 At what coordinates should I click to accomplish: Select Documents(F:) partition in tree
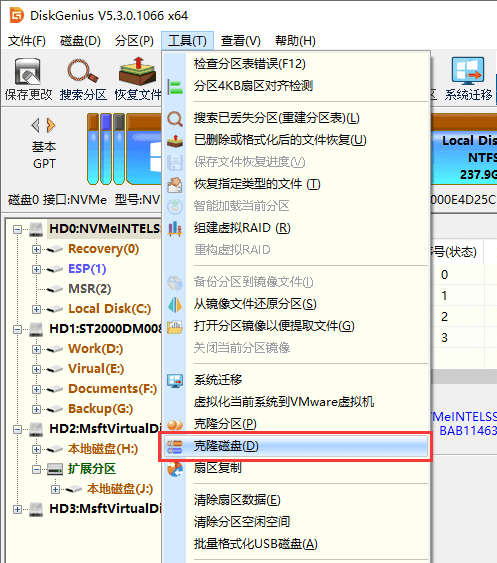click(x=112, y=389)
